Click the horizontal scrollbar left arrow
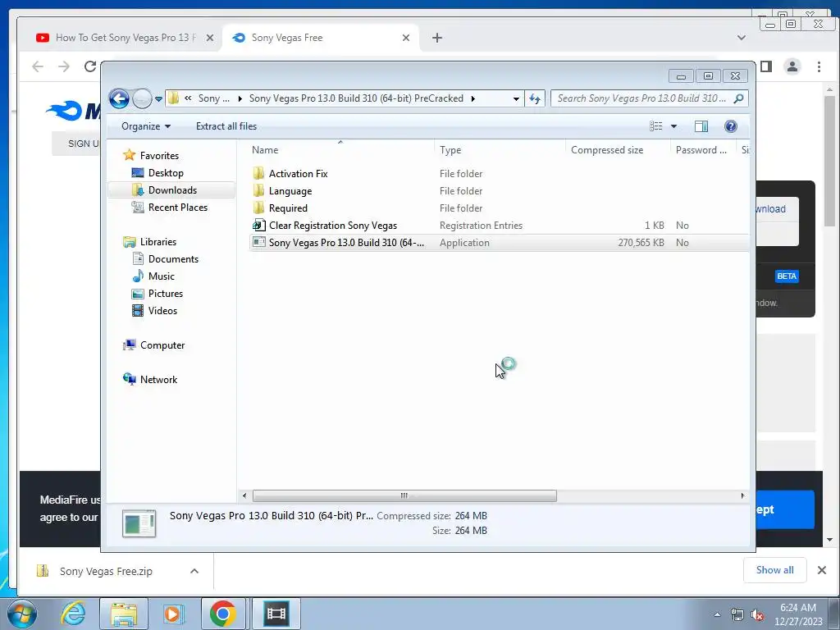 coord(244,495)
